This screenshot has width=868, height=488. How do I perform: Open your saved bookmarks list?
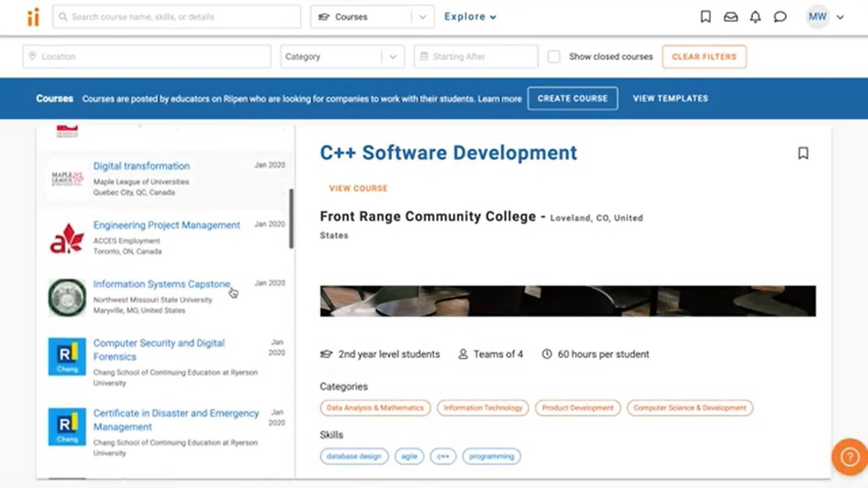coord(705,17)
